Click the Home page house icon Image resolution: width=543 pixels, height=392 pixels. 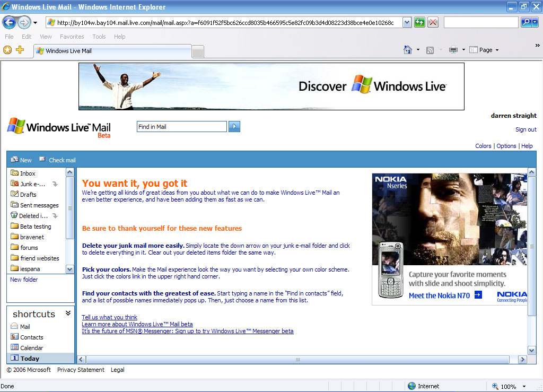pos(408,50)
